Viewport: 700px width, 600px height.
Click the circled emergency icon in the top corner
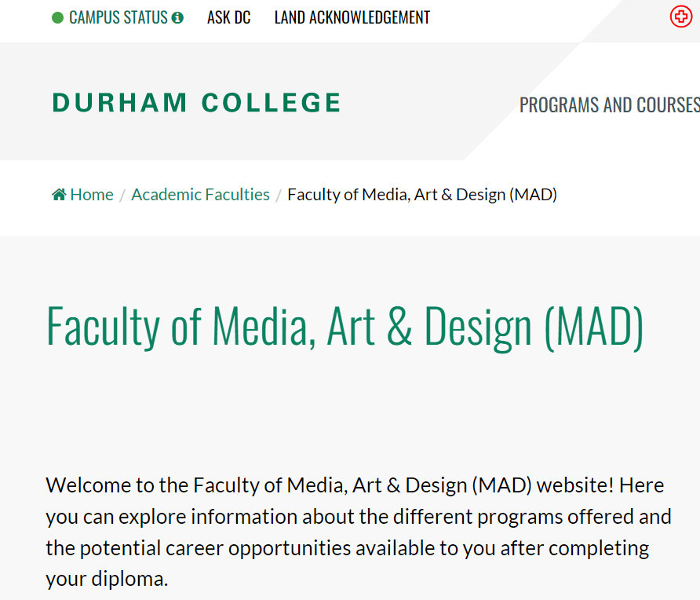pyautogui.click(x=680, y=16)
